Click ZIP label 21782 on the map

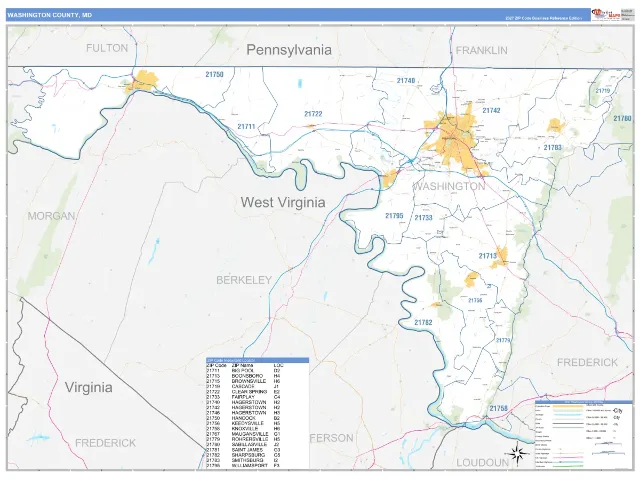(x=423, y=322)
